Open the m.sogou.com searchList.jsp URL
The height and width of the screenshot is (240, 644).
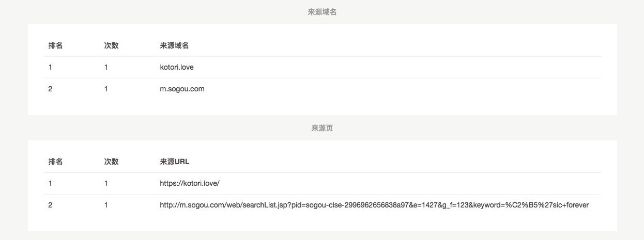coord(374,205)
